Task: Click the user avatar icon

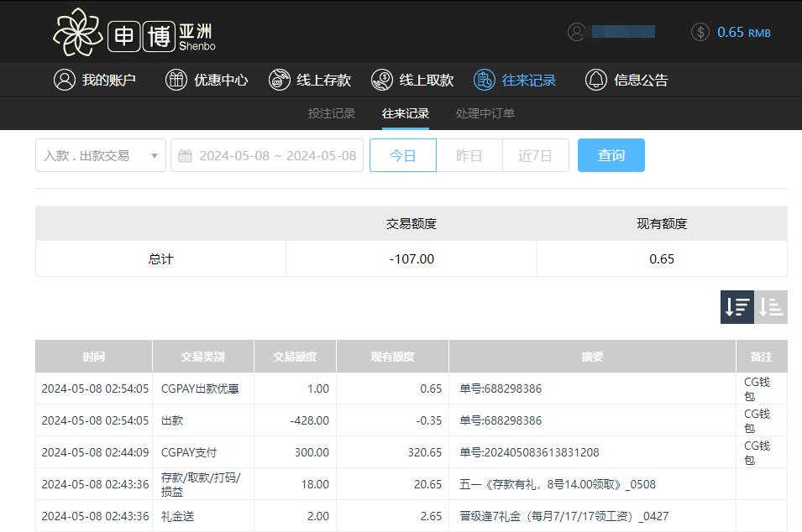Action: pos(576,32)
